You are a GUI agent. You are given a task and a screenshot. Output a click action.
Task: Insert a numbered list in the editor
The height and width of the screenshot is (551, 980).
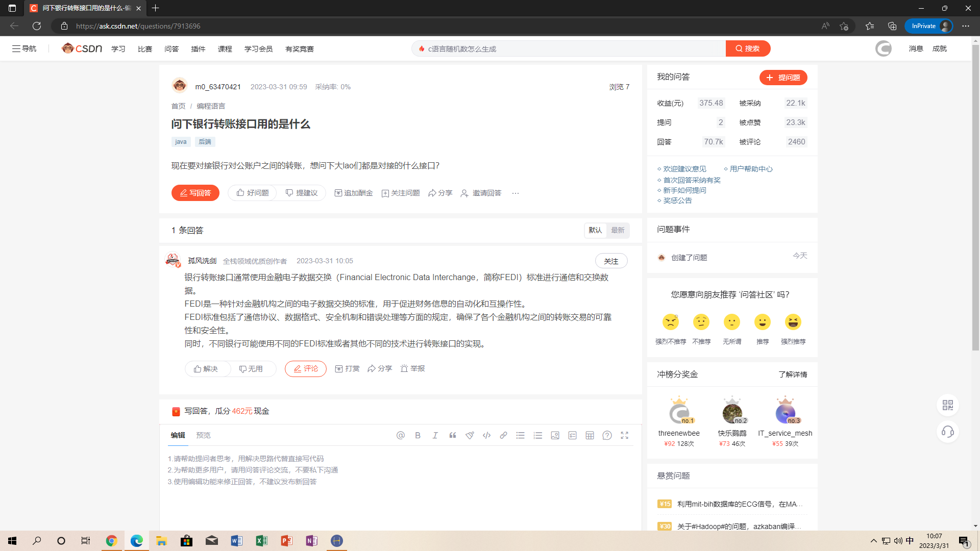(538, 435)
